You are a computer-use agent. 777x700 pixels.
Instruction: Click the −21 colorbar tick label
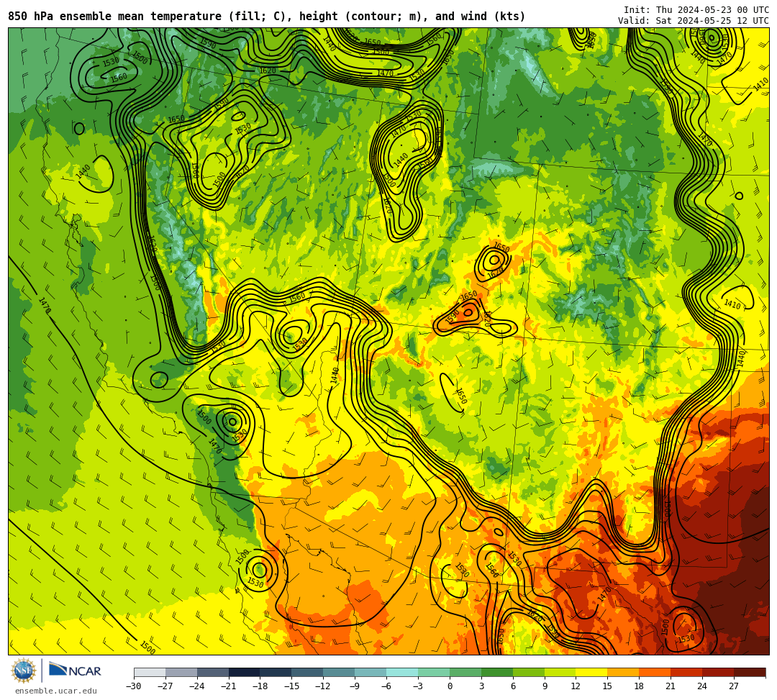pos(229,686)
